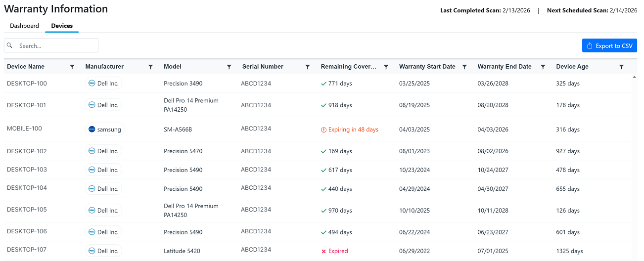This screenshot has width=644, height=261.
Task: Open the Device Age column filter
Action: click(x=621, y=67)
